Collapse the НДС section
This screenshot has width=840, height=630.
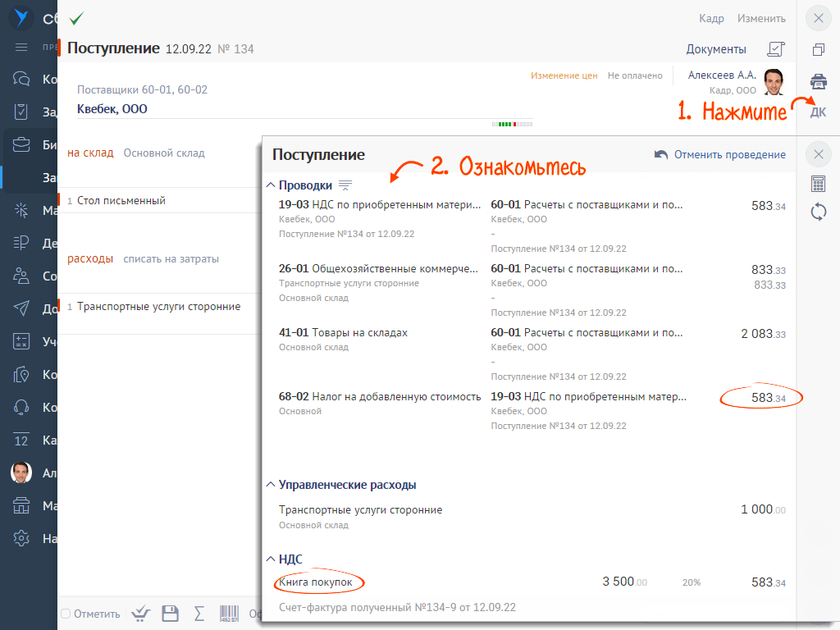271,559
